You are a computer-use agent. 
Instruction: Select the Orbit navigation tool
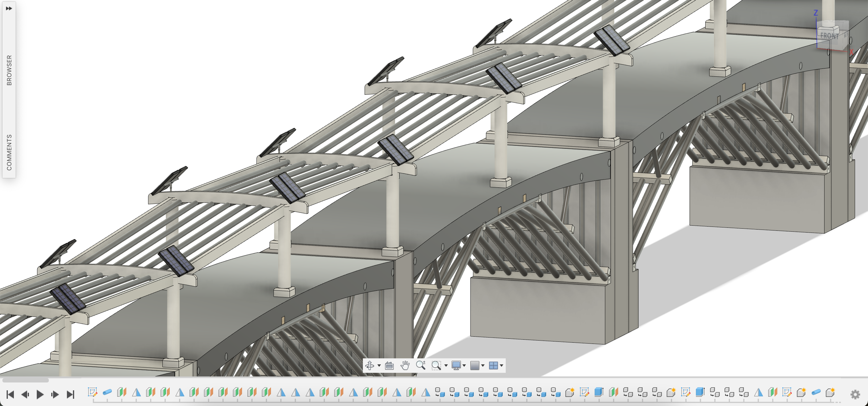point(370,366)
